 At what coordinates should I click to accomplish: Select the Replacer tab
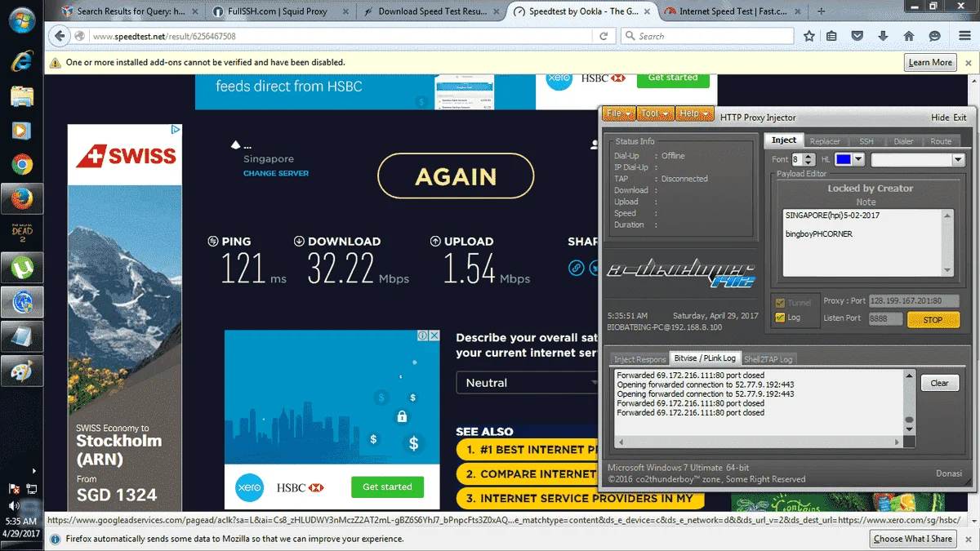(x=825, y=141)
